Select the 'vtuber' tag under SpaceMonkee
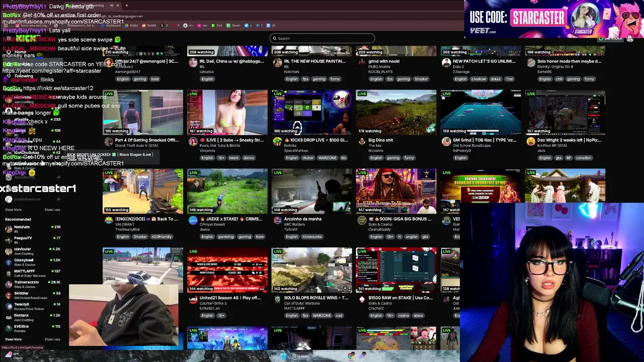 click(x=308, y=158)
